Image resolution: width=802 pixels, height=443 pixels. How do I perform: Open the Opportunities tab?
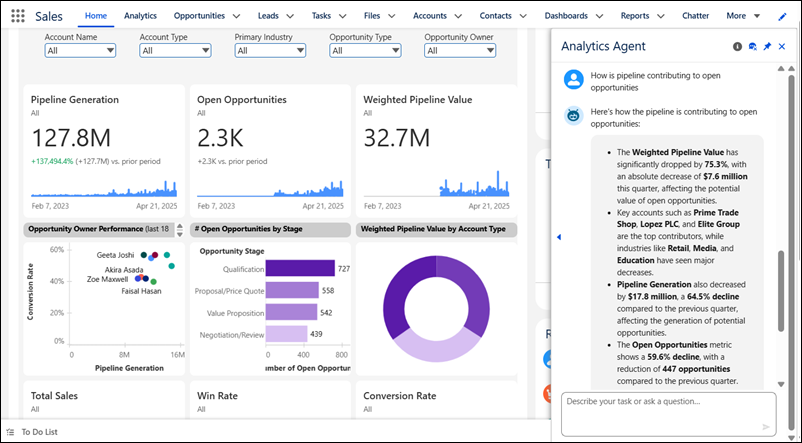pyautogui.click(x=199, y=16)
